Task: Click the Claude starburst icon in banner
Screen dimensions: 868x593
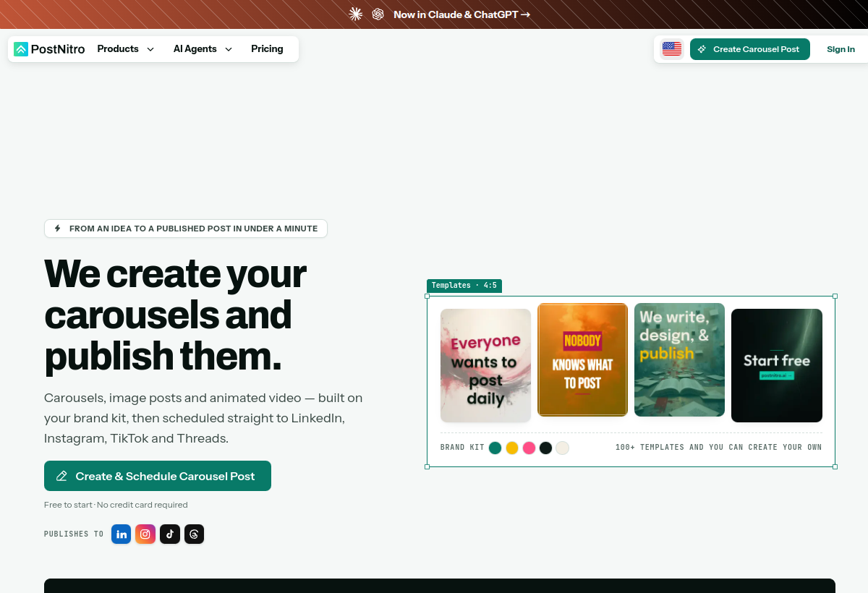Action: click(355, 14)
